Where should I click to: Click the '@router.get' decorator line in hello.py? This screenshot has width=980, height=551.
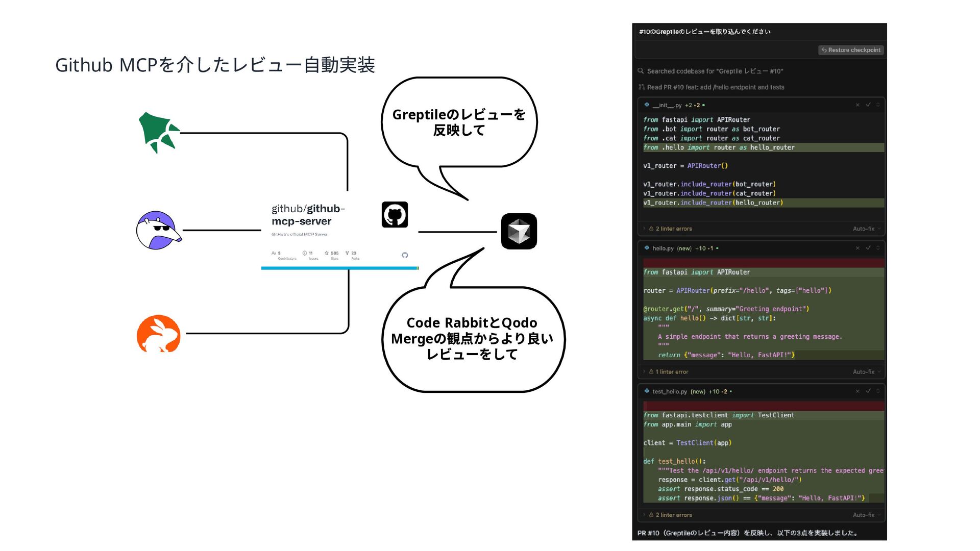click(x=726, y=309)
